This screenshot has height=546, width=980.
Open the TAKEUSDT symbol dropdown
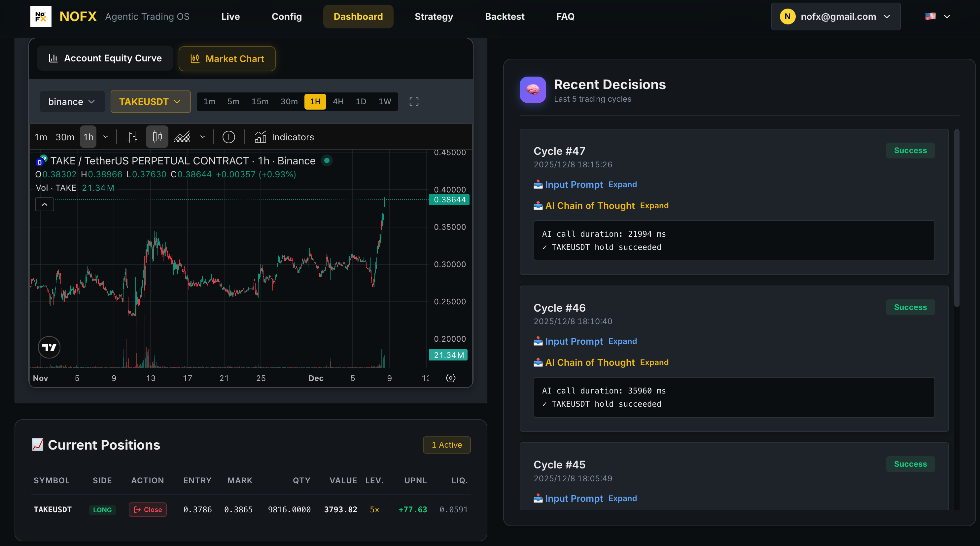[x=150, y=102]
